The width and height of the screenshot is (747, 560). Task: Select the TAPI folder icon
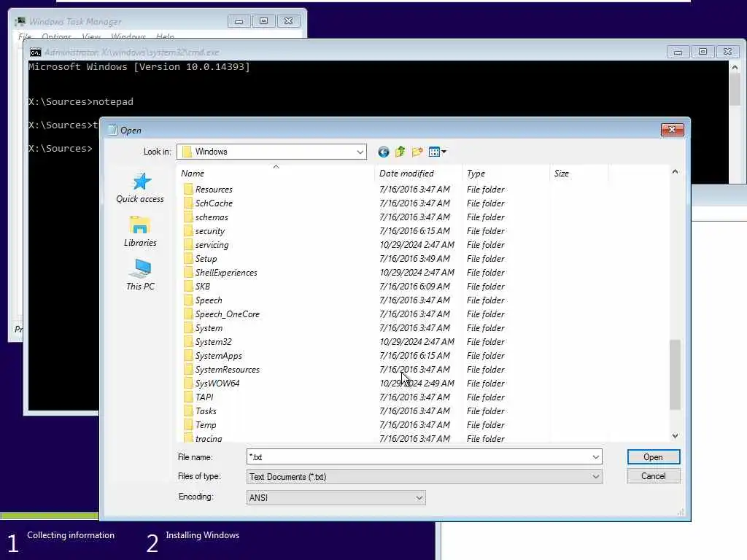(x=188, y=397)
